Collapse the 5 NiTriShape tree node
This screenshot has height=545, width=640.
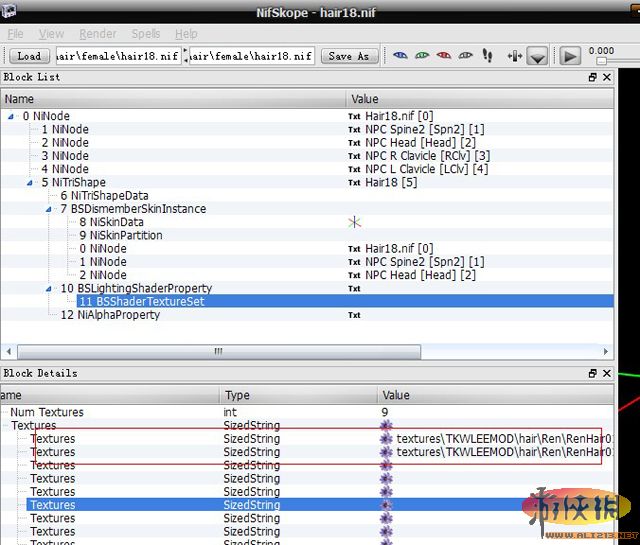pyautogui.click(x=31, y=183)
